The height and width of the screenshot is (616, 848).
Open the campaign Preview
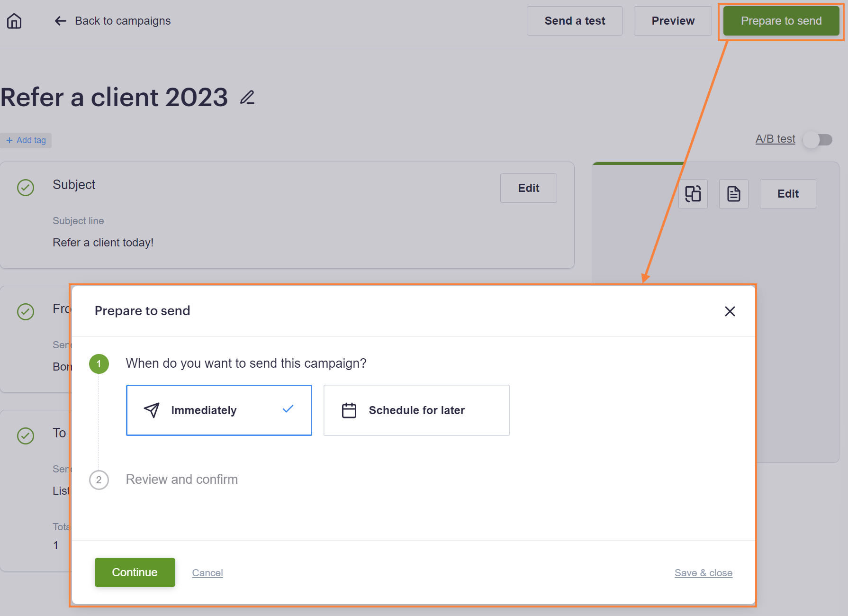click(x=673, y=21)
